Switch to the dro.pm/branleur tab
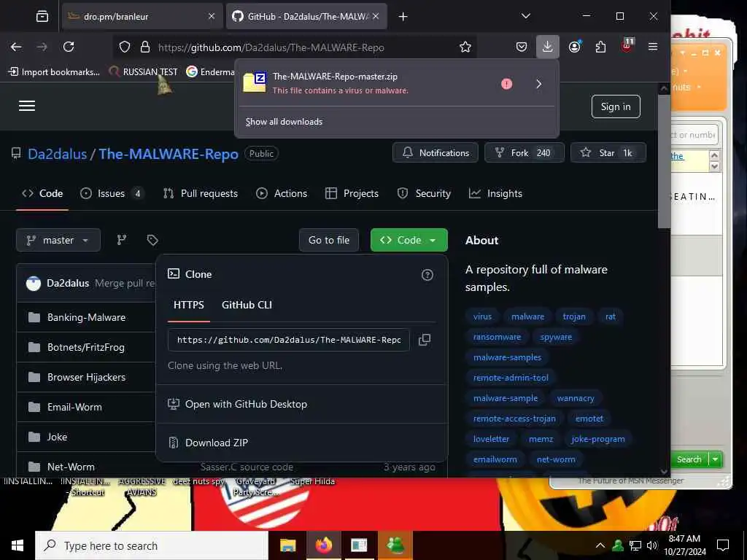The height and width of the screenshot is (560, 747). pyautogui.click(x=142, y=16)
